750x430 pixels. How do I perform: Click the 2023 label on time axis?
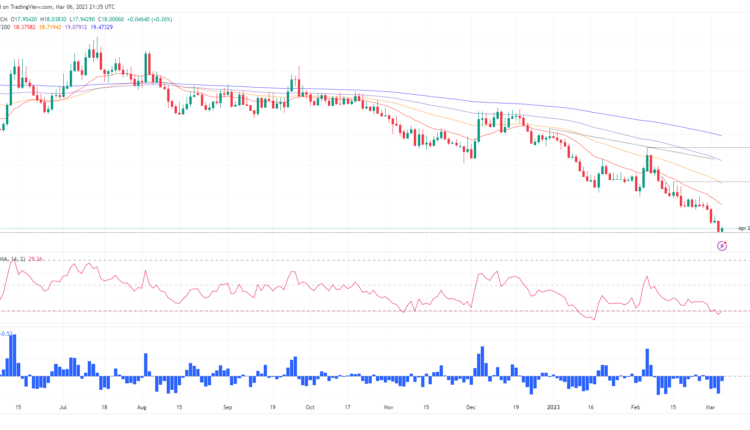(554, 408)
